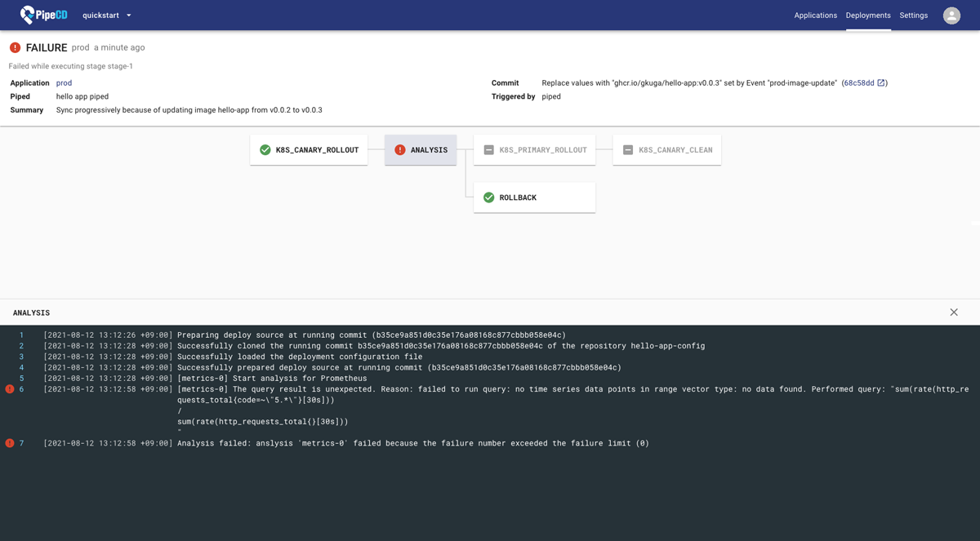The image size is (980, 541).
Task: Open the quickstart project dropdown
Action: [x=102, y=15]
